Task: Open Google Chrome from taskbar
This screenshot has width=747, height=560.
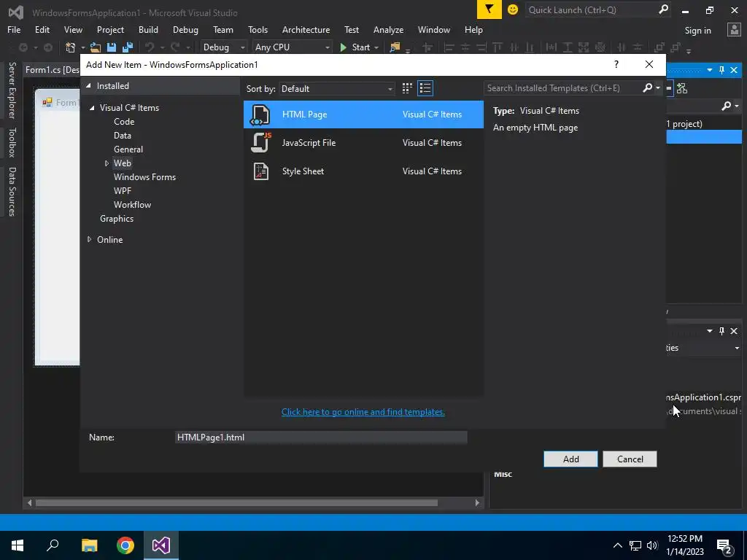Action: click(125, 545)
